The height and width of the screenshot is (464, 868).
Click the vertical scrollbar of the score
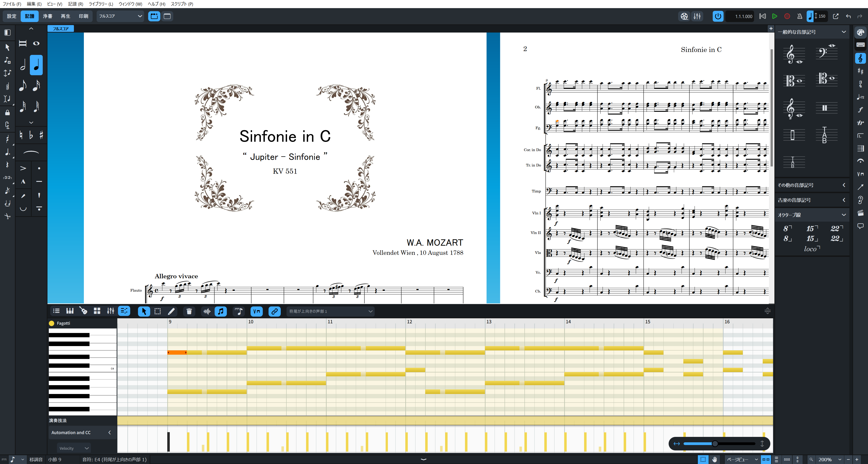[771, 108]
